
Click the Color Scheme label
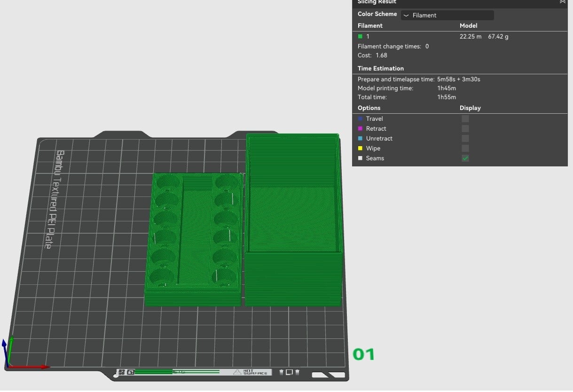[377, 14]
